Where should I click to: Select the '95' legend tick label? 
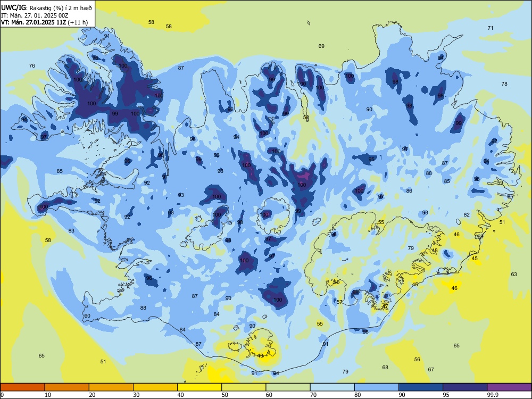tap(446, 395)
